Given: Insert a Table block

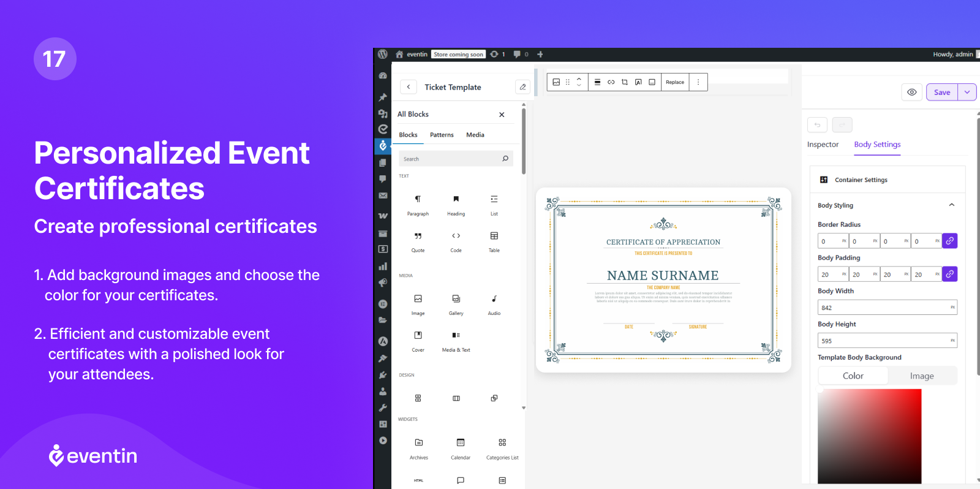Looking at the screenshot, I should pos(494,242).
